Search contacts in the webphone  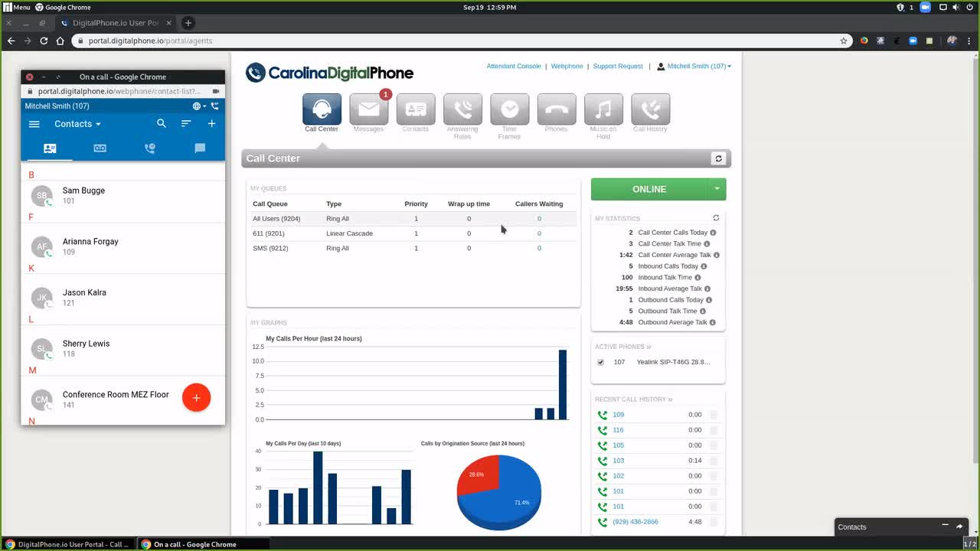tap(161, 123)
